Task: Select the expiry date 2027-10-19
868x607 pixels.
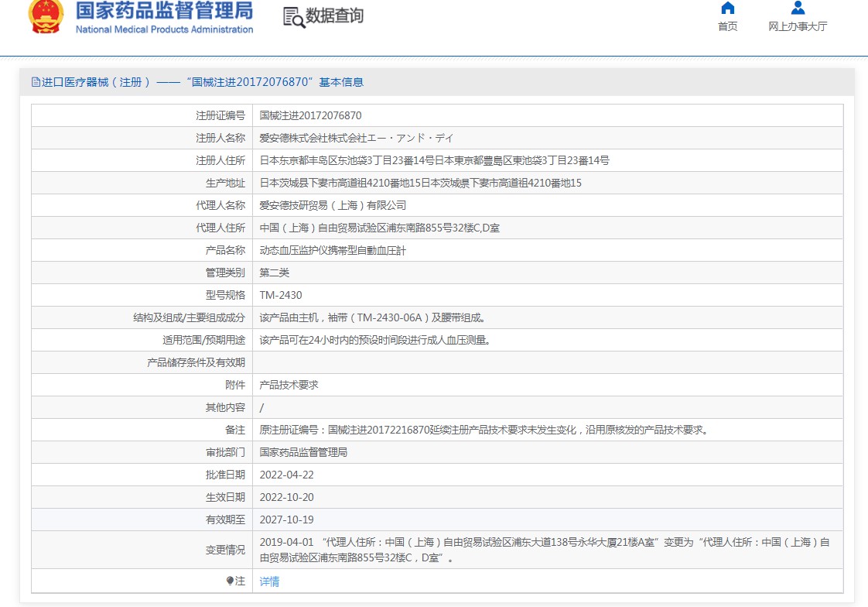Action: tap(286, 520)
